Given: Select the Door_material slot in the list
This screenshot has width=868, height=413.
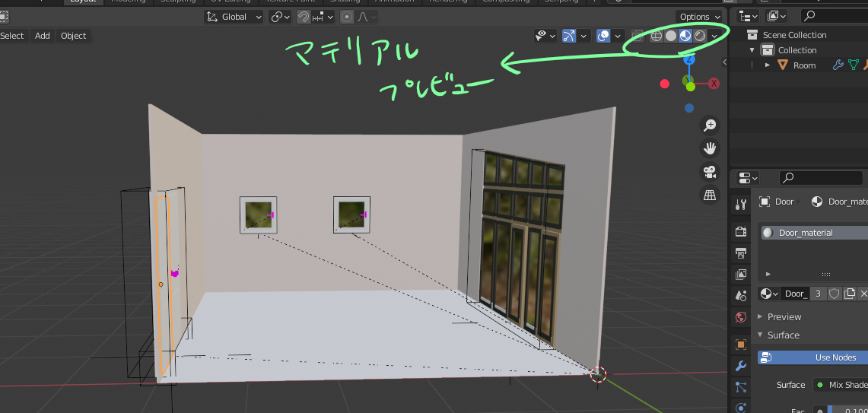Looking at the screenshot, I should point(813,233).
